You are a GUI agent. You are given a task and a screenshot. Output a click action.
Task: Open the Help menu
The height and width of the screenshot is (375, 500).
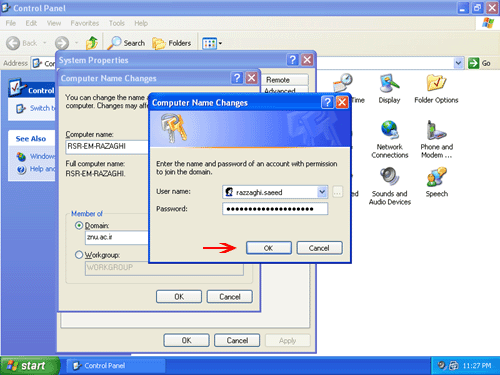click(x=141, y=23)
